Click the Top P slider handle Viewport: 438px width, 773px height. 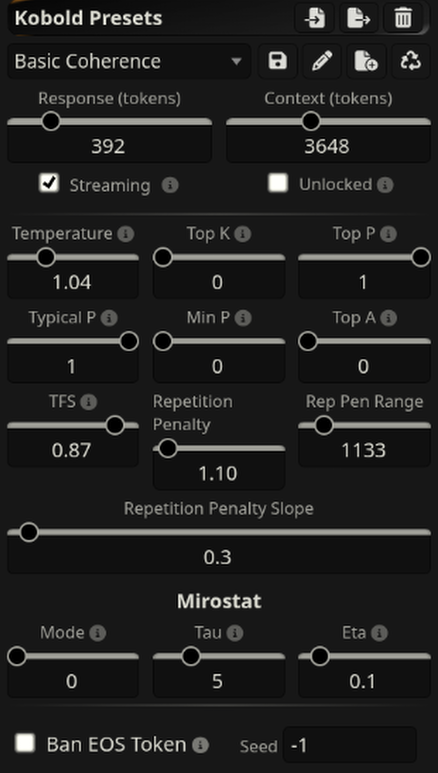tap(421, 257)
